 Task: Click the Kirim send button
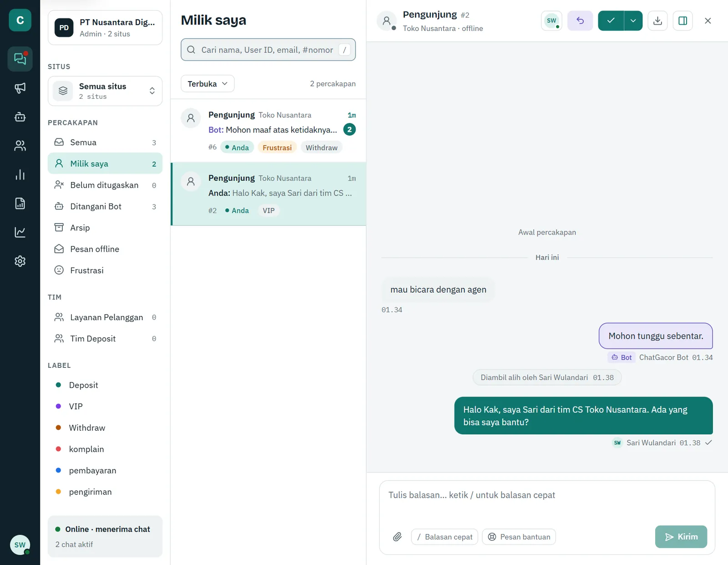(x=681, y=537)
